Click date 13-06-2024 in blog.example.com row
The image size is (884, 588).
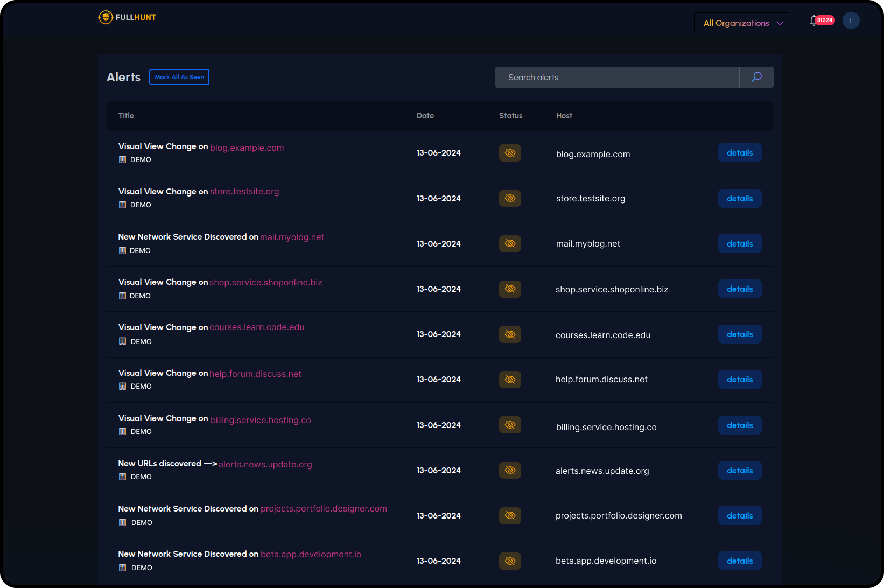point(439,153)
